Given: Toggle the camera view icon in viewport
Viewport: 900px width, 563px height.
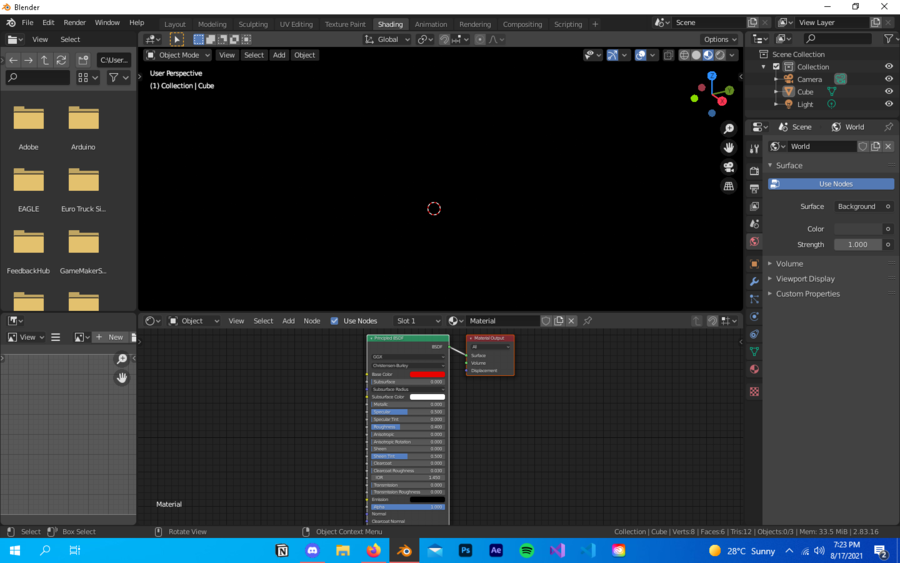Looking at the screenshot, I should point(728,167).
